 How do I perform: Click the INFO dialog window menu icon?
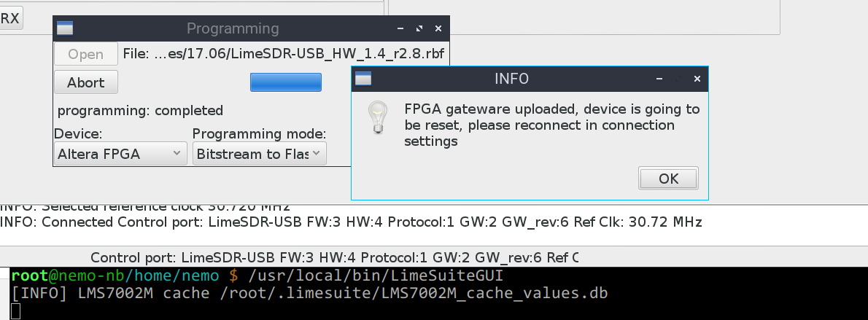363,79
